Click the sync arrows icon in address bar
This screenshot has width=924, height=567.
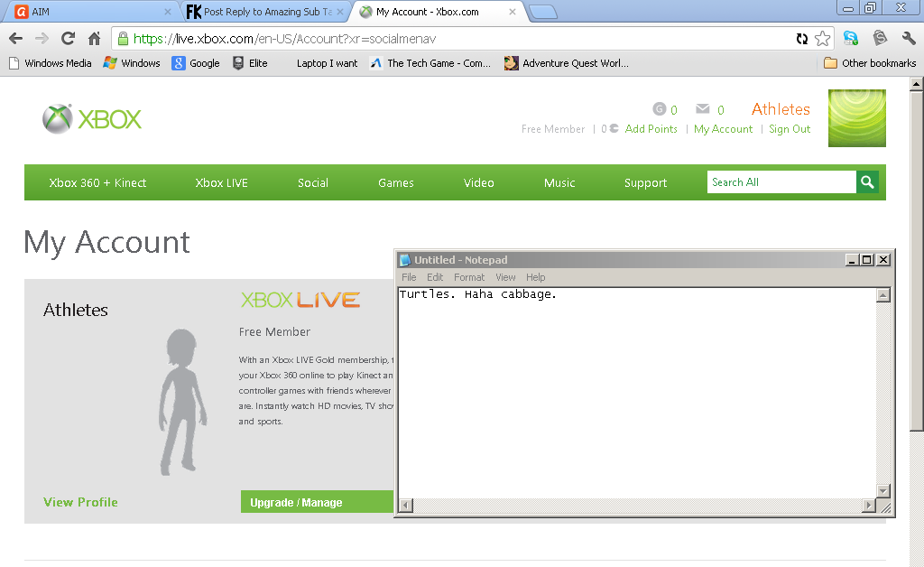pos(802,39)
